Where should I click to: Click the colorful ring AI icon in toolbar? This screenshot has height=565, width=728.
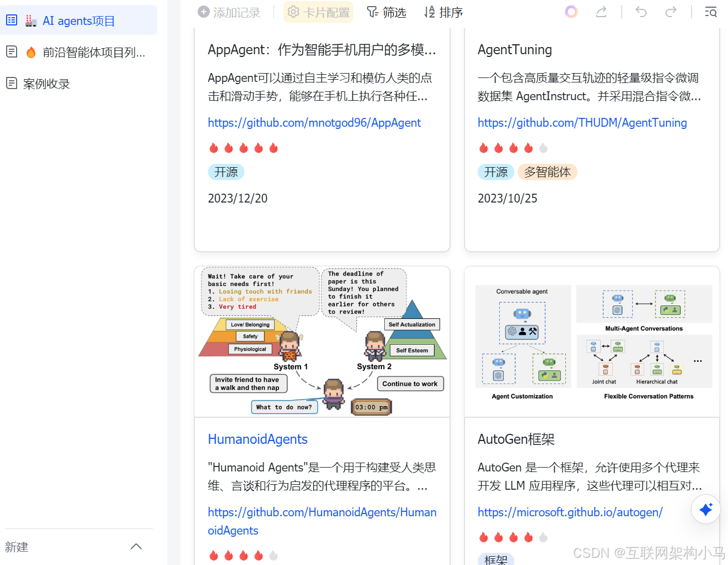pos(571,12)
